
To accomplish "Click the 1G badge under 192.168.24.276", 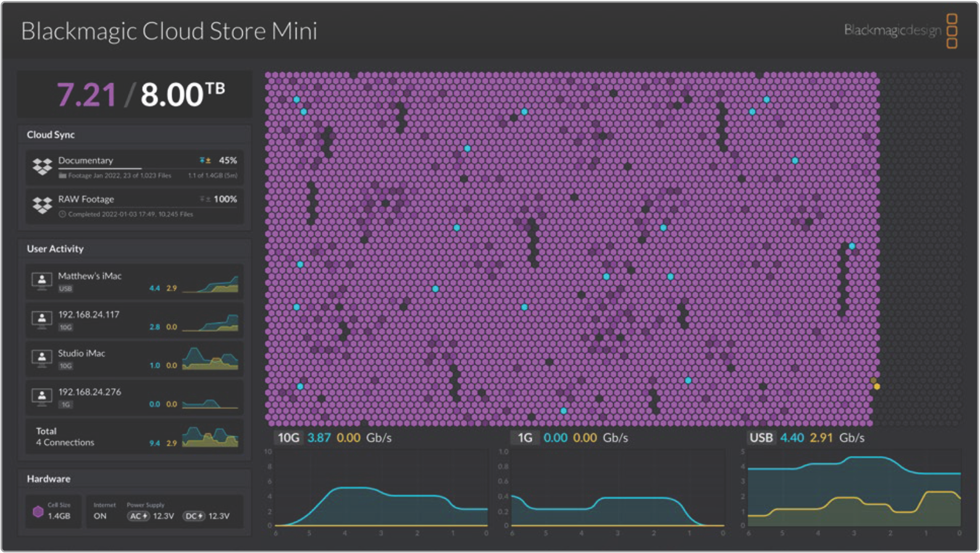I will (65, 405).
